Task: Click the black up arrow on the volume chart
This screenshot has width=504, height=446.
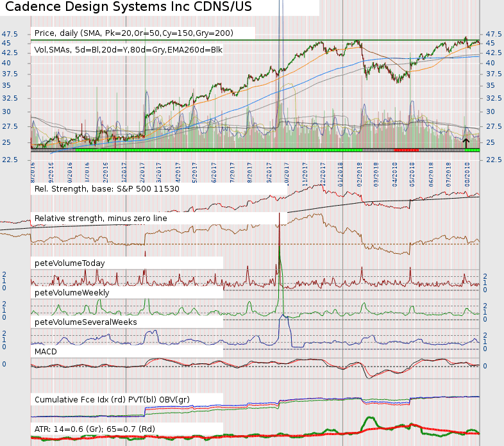Action: coord(466,143)
